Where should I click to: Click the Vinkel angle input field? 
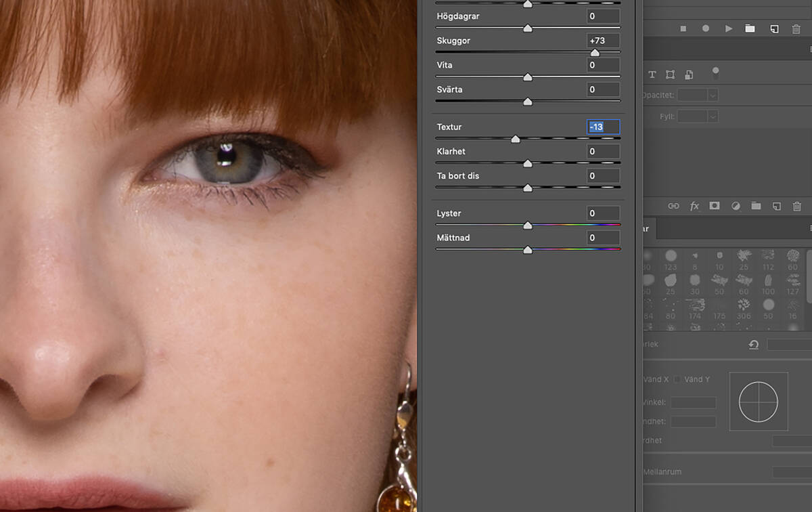(693, 402)
